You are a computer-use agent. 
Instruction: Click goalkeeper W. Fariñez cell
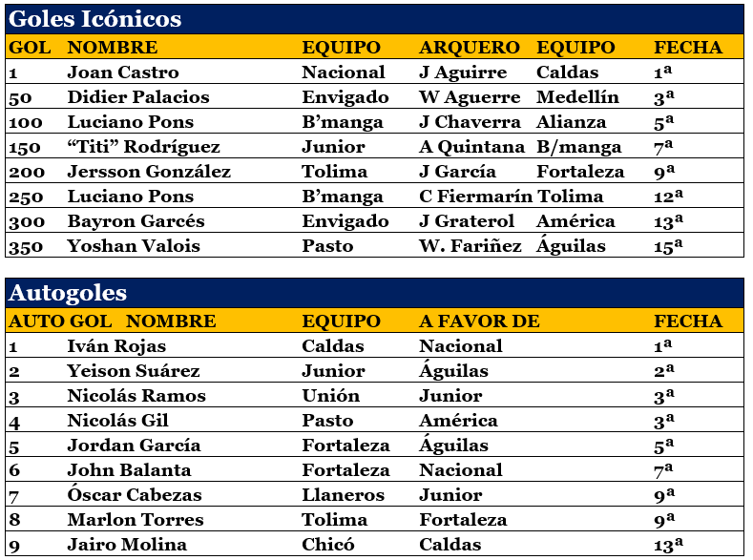(x=471, y=246)
